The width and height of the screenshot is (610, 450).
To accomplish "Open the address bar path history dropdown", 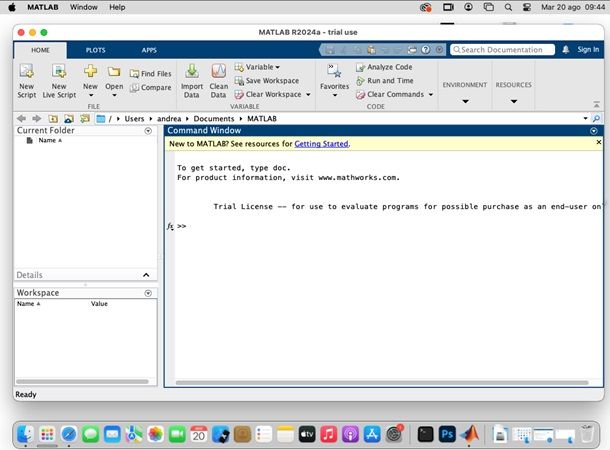I will point(585,118).
